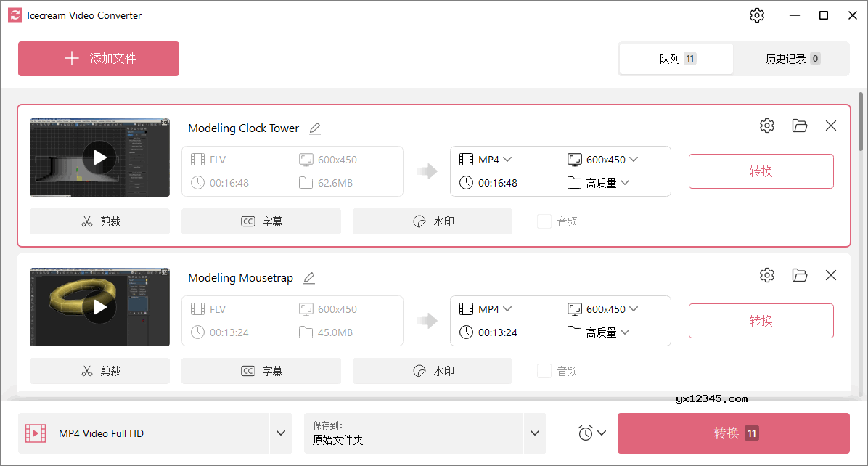Viewport: 868px width, 466px height.
Task: Expand MP4 format dropdown for Clock Tower
Action: 495,160
